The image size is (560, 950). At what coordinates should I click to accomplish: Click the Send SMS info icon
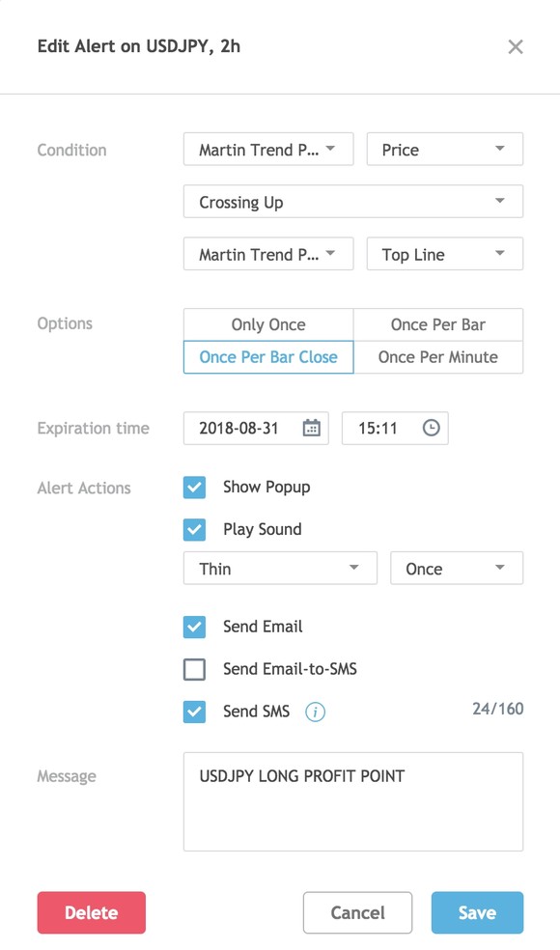coord(315,712)
